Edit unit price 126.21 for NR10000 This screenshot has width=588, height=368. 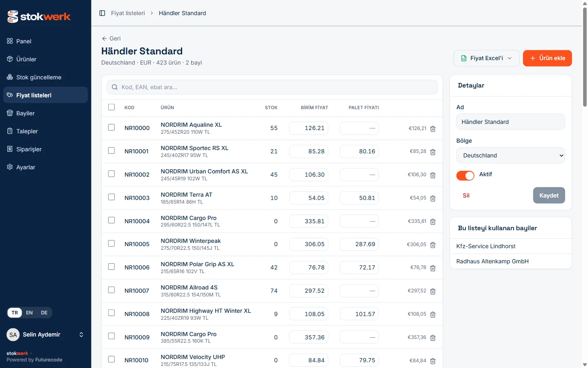point(309,128)
